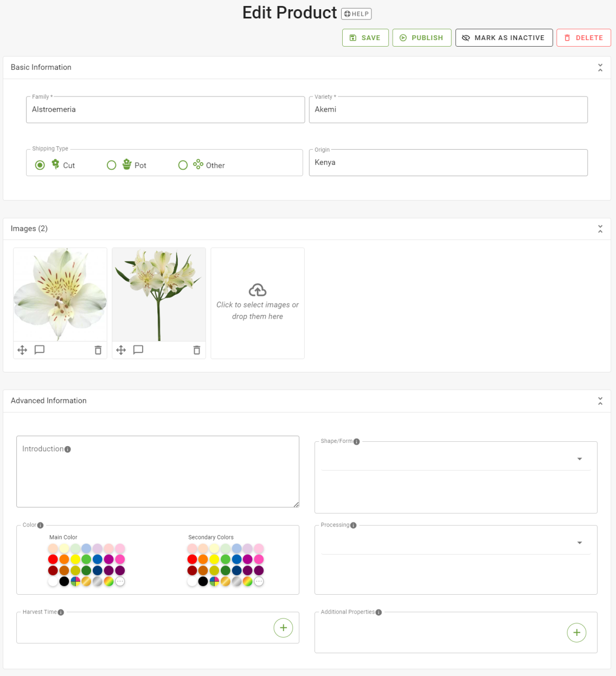Open the comment icon under the flower stem image
Viewport: 616px width, 676px height.
[138, 350]
